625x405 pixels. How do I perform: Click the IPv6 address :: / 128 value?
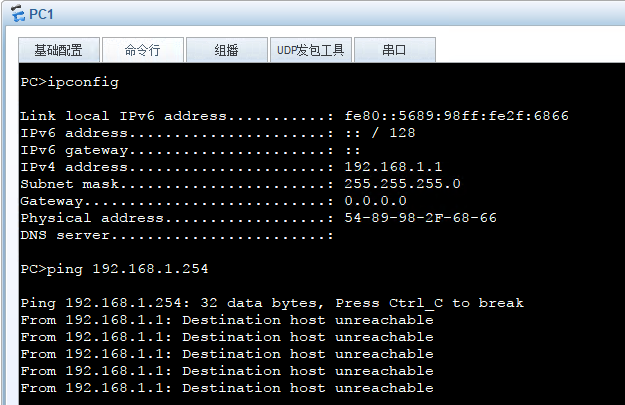[x=380, y=133]
